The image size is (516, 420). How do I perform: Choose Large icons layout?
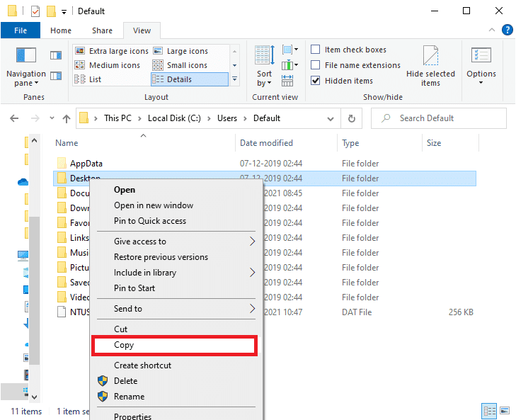click(181, 51)
